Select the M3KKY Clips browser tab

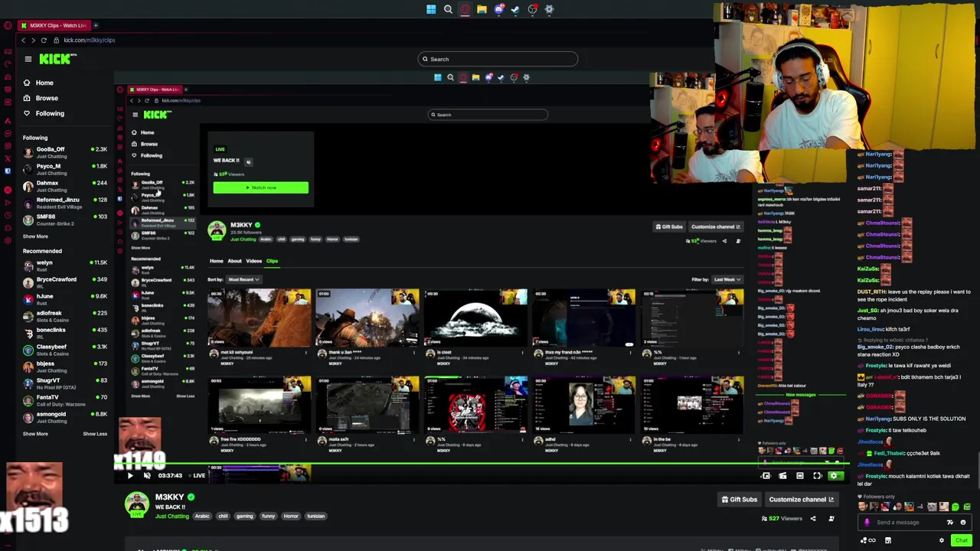click(x=53, y=25)
